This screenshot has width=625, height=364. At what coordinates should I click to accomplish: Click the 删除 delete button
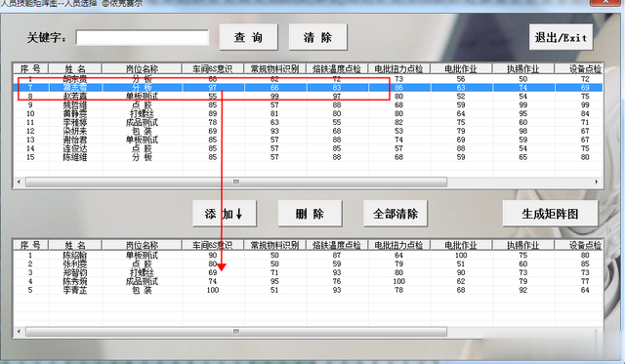click(310, 214)
